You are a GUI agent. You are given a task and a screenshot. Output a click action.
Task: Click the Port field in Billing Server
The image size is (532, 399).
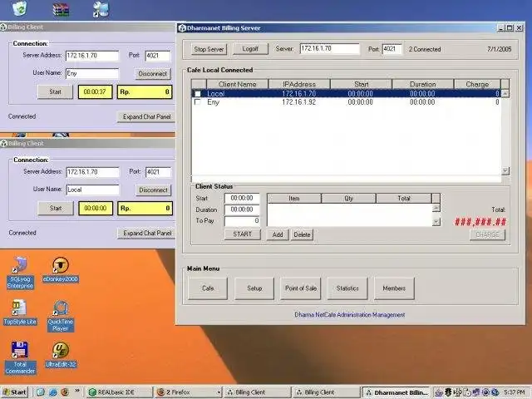click(392, 49)
